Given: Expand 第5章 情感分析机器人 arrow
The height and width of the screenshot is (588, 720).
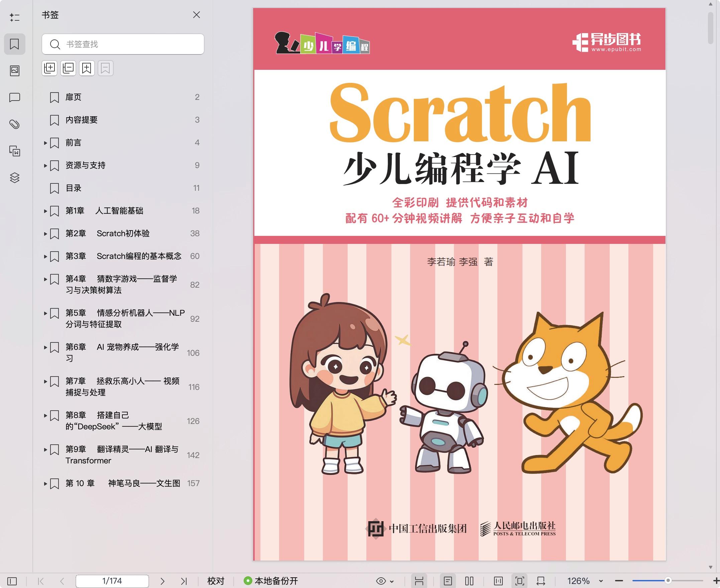Looking at the screenshot, I should pos(45,313).
